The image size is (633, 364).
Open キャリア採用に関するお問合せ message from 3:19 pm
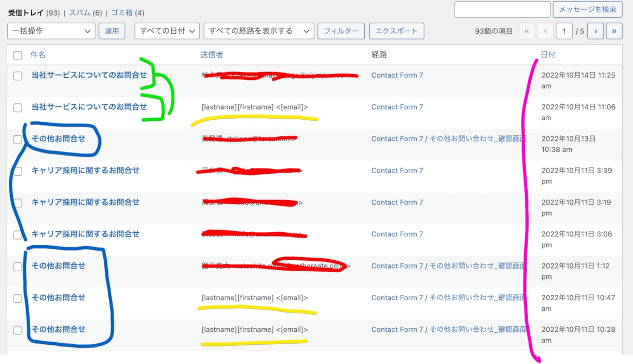tap(86, 202)
